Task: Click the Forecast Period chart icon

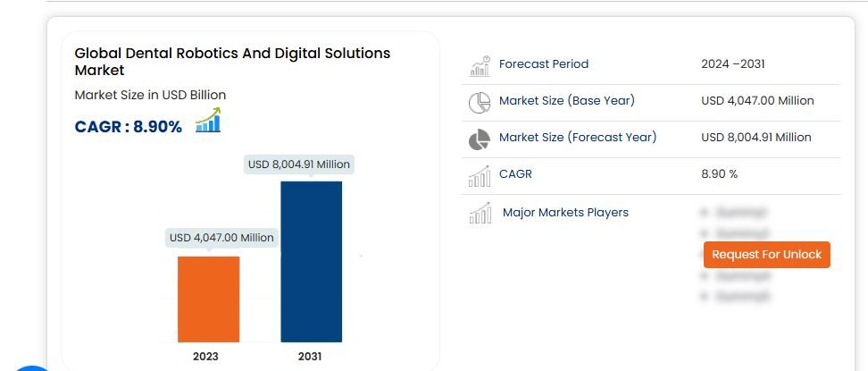Action: pos(480,66)
